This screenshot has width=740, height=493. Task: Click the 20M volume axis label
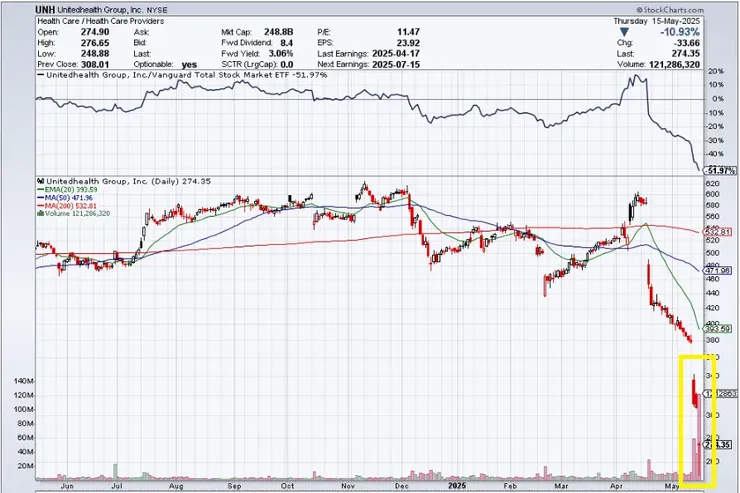(25, 466)
